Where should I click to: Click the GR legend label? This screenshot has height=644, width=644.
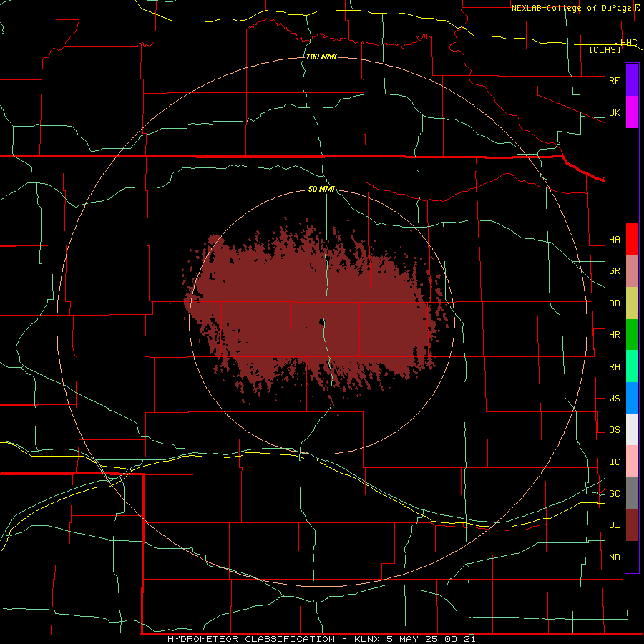coord(614,271)
